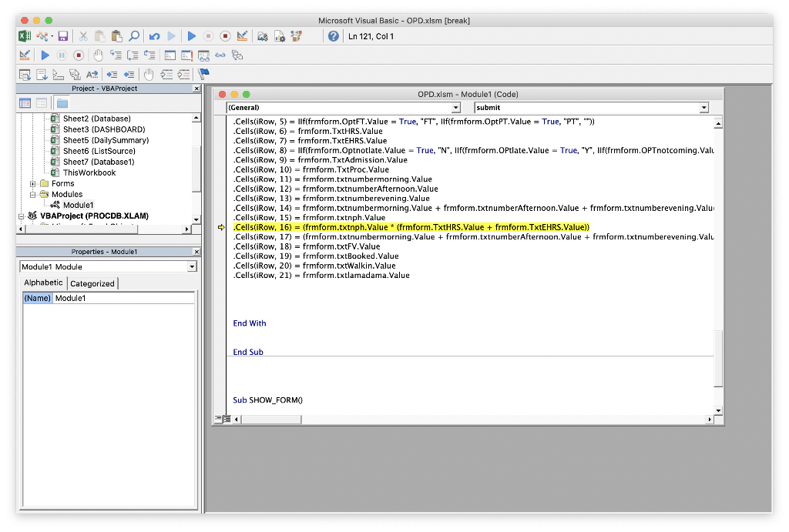Open the submit procedure dropdown
Screen dimensions: 789x532
pos(703,108)
